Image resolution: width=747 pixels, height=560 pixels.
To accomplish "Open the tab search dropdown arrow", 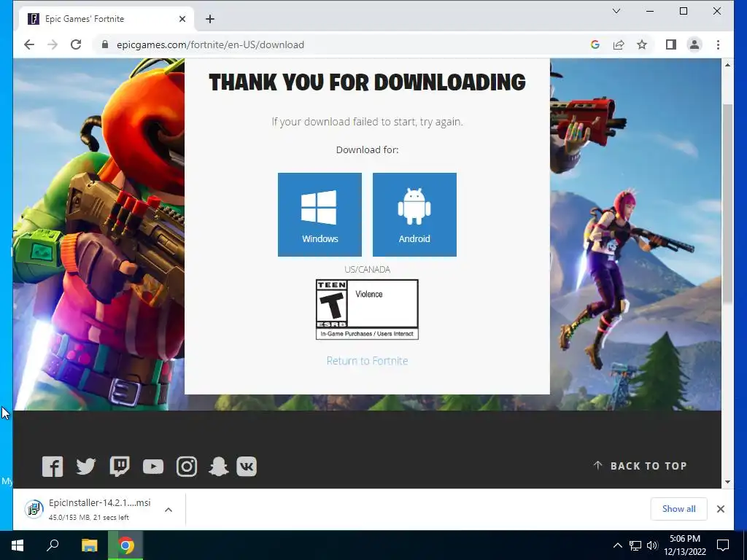I will pyautogui.click(x=616, y=11).
